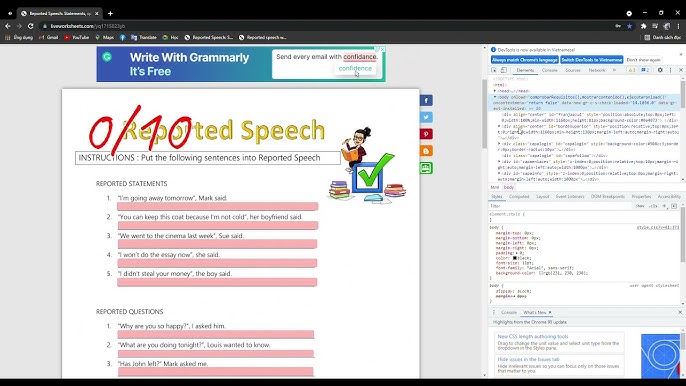Open a new browser tab with plus
686x386 pixels.
point(110,14)
